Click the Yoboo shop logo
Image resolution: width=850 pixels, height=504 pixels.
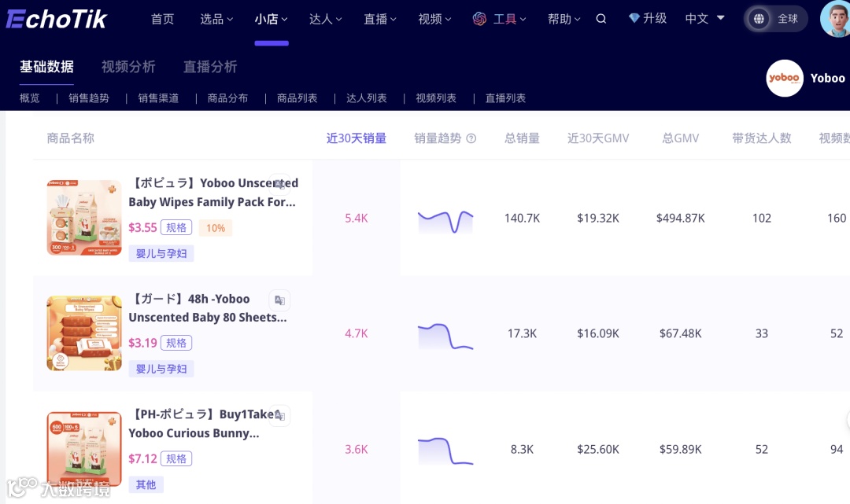pyautogui.click(x=784, y=79)
